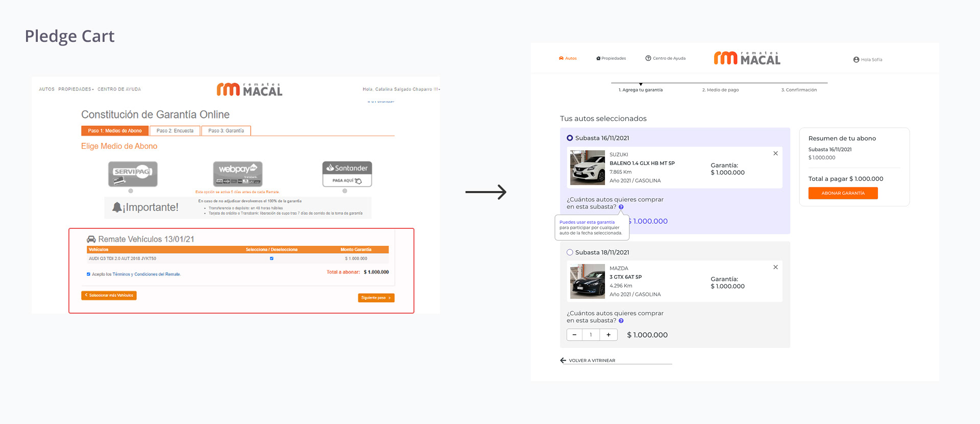Uncheck the Audi Q3 TDI vehicle checkbox
The image size is (980, 424).
[272, 258]
